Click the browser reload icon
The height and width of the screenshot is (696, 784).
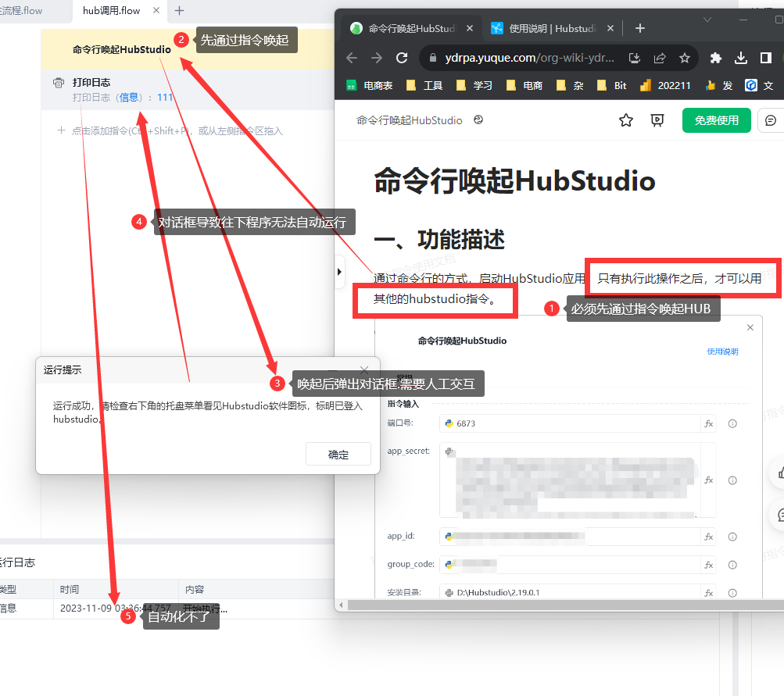(x=402, y=58)
